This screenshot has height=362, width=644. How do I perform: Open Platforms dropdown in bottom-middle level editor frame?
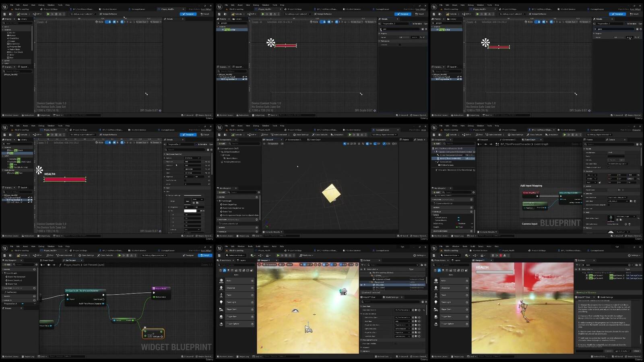(x=307, y=255)
